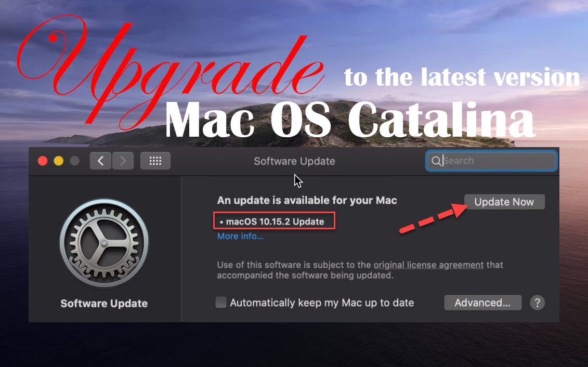This screenshot has width=588, height=367.
Task: Click the Mac OS Catalina headline text
Action: (x=349, y=120)
